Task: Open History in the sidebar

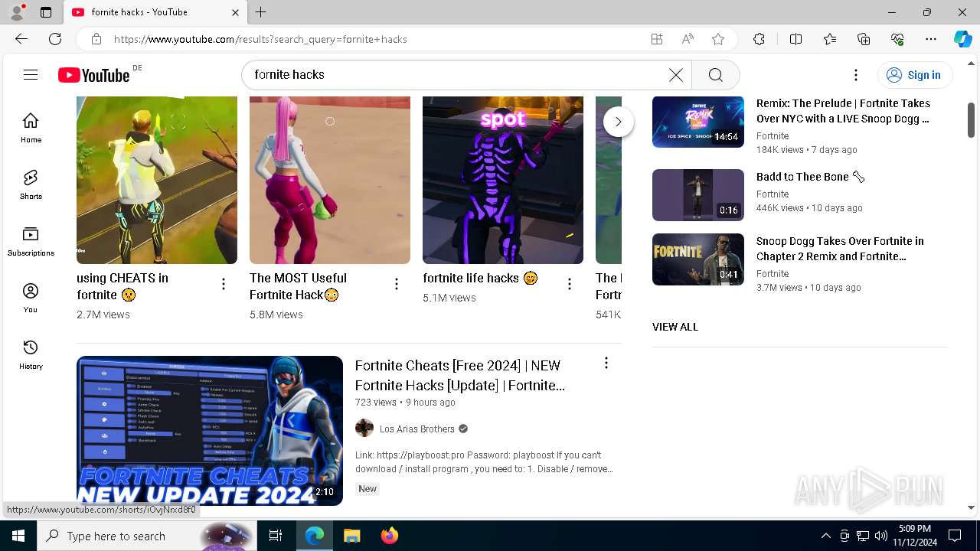Action: (31, 354)
